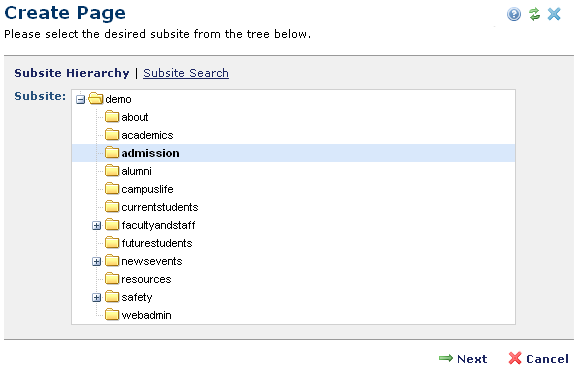
Task: Select the alumni subsite
Action: point(136,171)
